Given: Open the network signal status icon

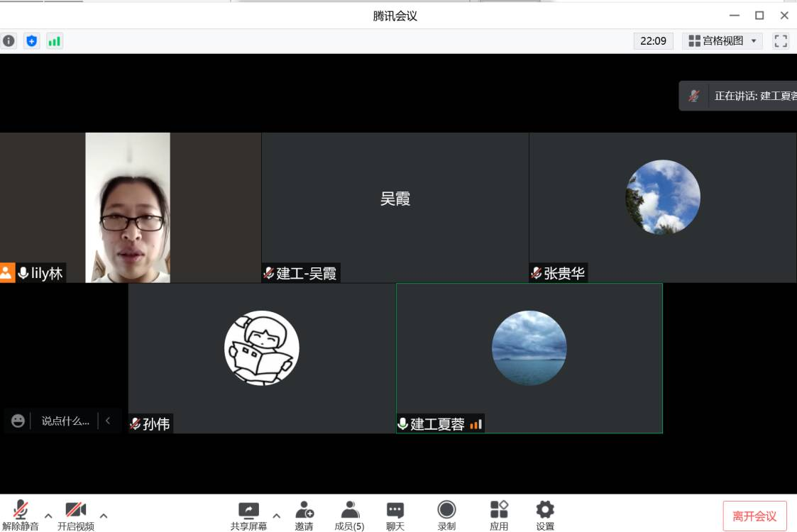Looking at the screenshot, I should [54, 41].
